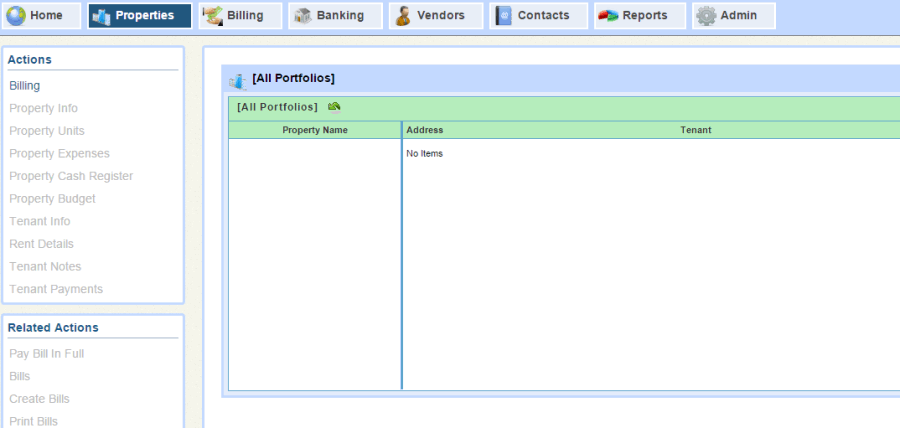Open the Home tab label
900x428 pixels.
click(x=46, y=15)
